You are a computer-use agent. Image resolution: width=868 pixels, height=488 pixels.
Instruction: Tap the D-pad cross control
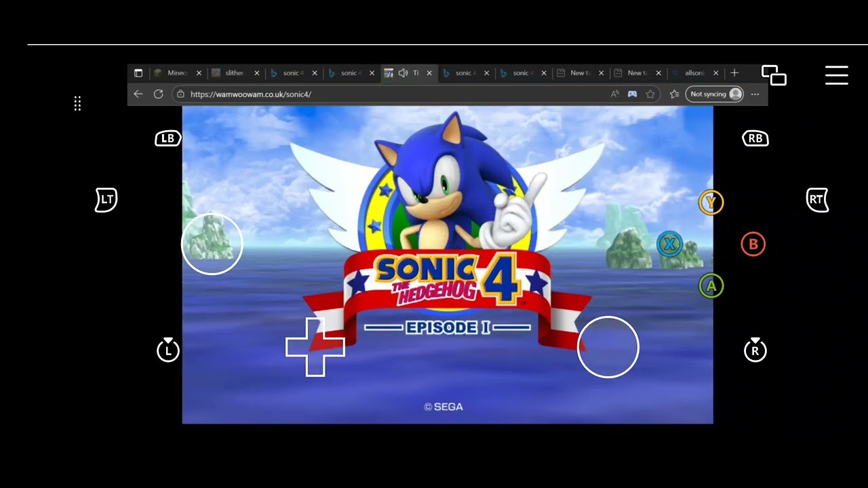pyautogui.click(x=315, y=347)
